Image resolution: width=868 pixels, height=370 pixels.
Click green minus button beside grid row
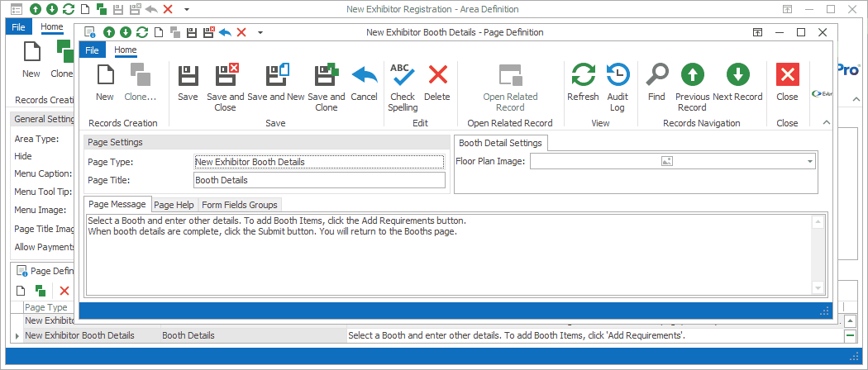point(850,335)
